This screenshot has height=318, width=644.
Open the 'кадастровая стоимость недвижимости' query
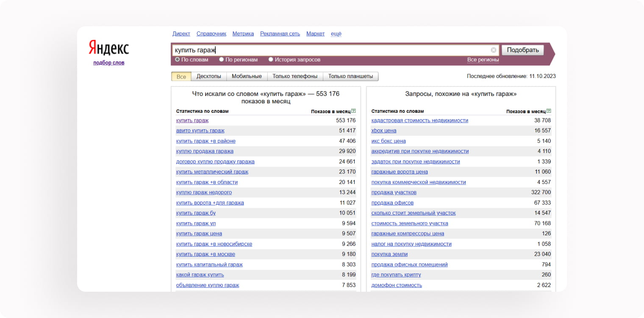[x=419, y=120]
